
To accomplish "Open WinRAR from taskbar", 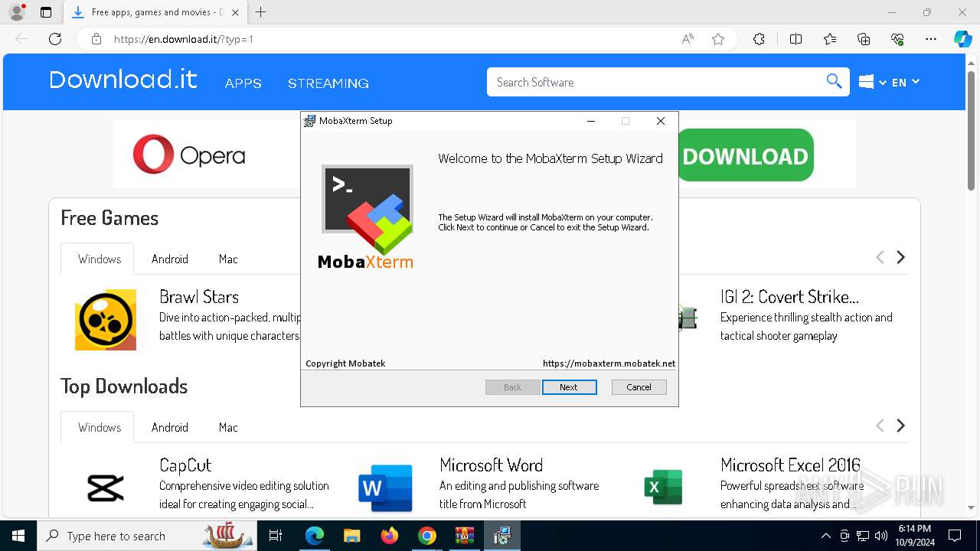I will [x=465, y=536].
